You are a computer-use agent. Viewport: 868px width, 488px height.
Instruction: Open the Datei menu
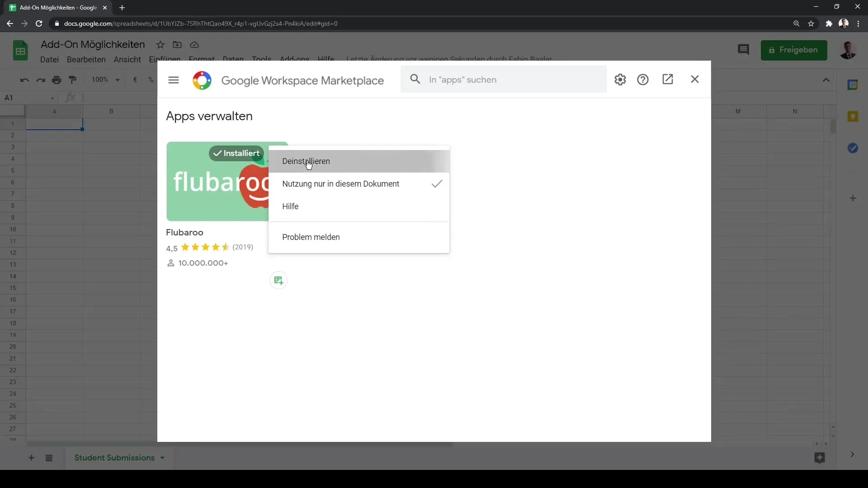click(x=49, y=59)
